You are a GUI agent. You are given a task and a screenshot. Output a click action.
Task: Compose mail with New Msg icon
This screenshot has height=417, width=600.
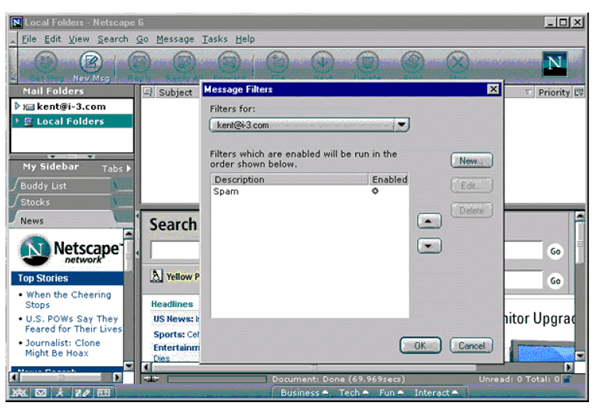click(x=91, y=63)
